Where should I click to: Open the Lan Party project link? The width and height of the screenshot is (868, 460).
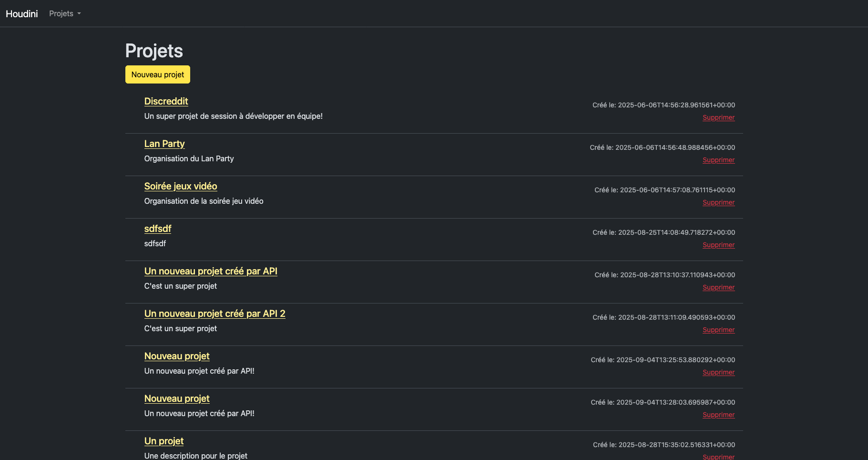coord(164,144)
